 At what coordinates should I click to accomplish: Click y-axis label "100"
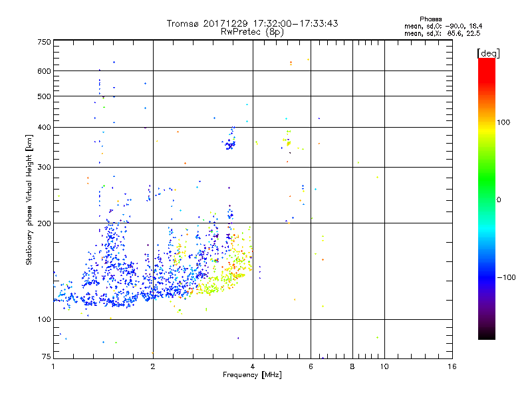click(44, 320)
